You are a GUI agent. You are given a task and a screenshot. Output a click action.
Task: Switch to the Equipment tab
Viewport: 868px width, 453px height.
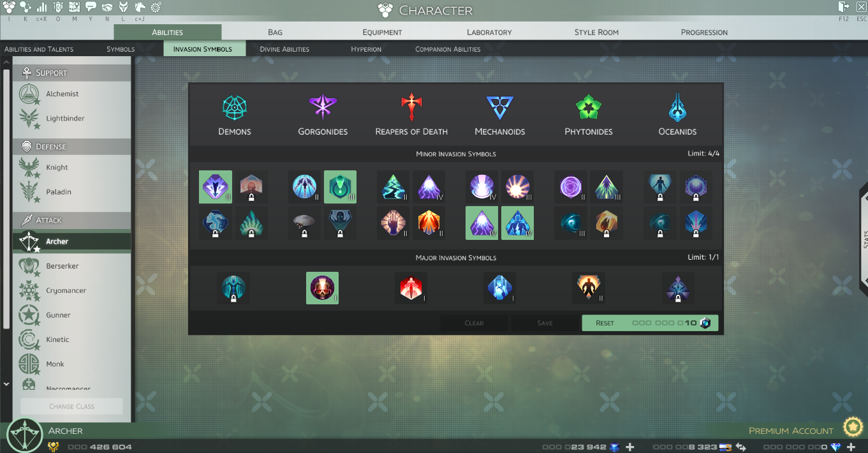382,32
